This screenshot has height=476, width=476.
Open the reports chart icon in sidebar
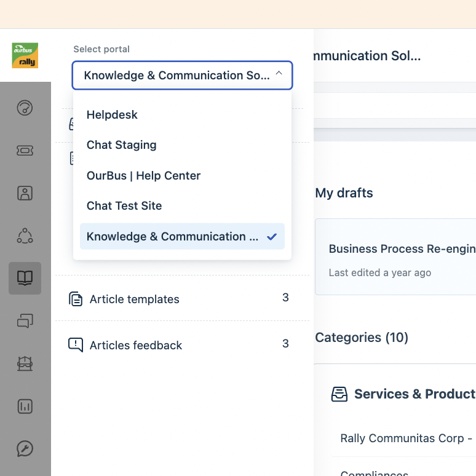pos(25,407)
